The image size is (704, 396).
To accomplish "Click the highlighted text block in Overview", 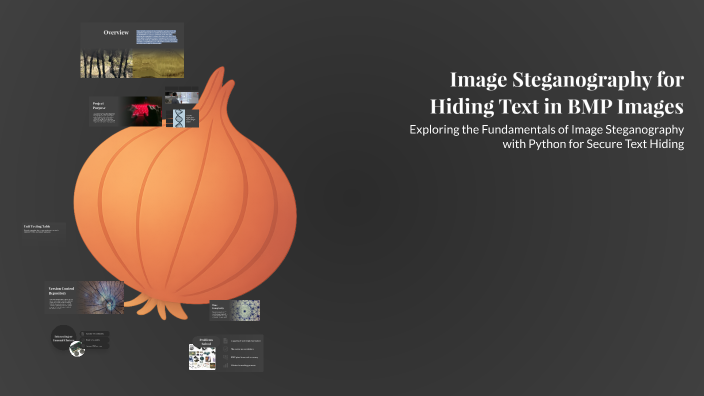I will (157, 37).
